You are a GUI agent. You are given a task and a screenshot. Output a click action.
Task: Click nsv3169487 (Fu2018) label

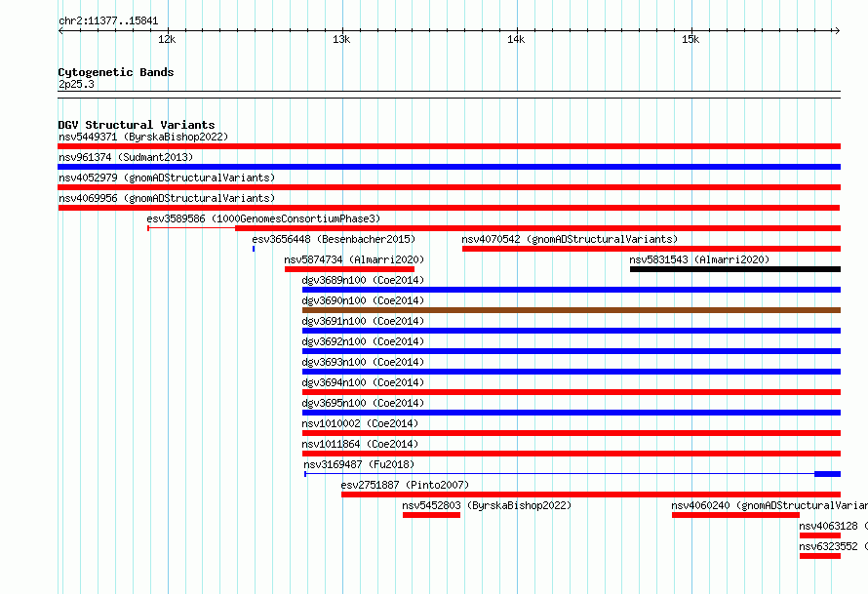[x=359, y=464]
